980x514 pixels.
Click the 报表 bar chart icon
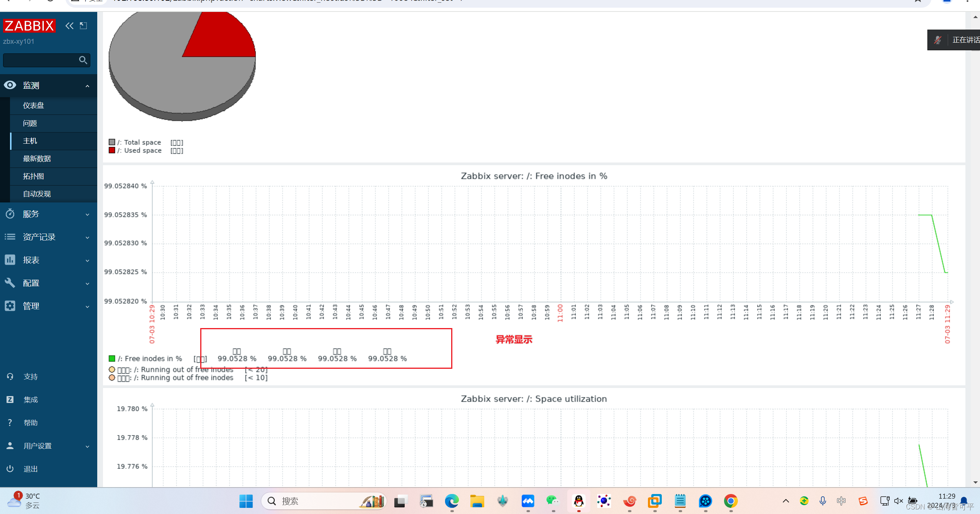10,260
